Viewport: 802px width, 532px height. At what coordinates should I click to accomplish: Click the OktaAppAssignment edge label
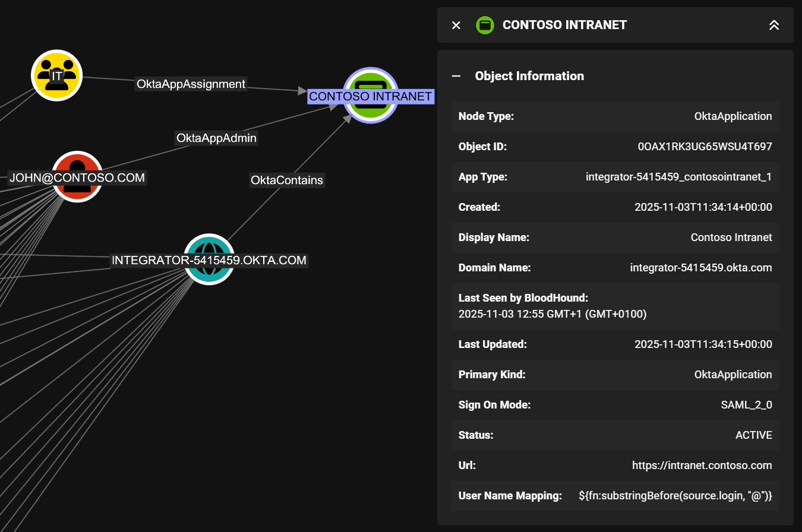coord(191,84)
